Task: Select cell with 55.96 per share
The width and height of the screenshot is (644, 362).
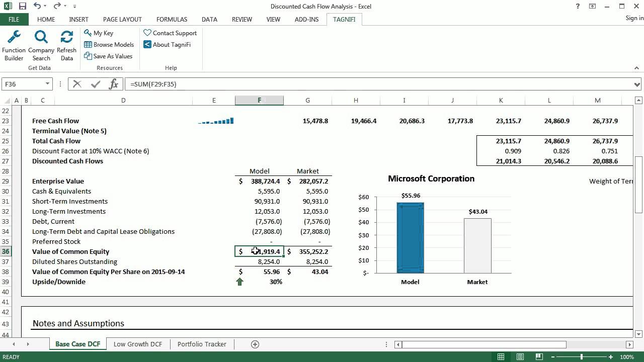Action: pyautogui.click(x=259, y=271)
